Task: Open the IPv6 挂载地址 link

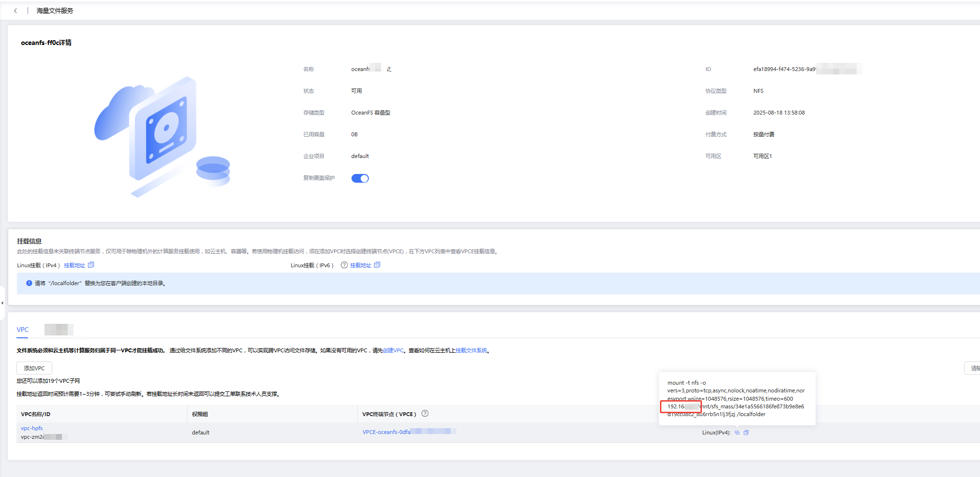Action: click(x=361, y=265)
